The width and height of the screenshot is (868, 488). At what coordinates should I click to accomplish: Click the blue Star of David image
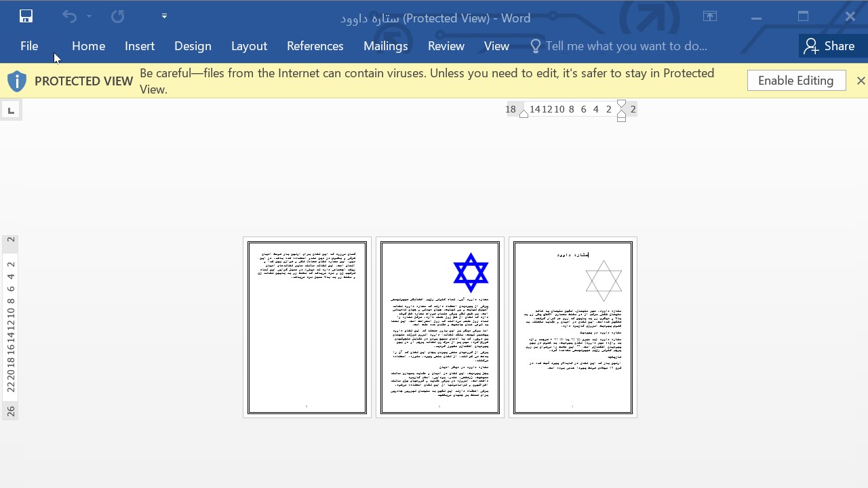coord(471,273)
